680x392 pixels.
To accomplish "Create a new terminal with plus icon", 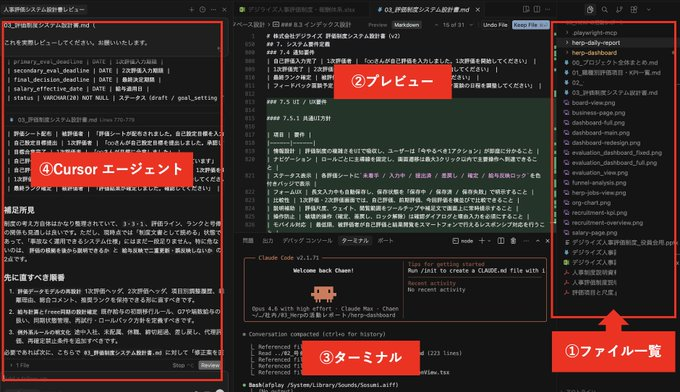I will click(x=481, y=241).
